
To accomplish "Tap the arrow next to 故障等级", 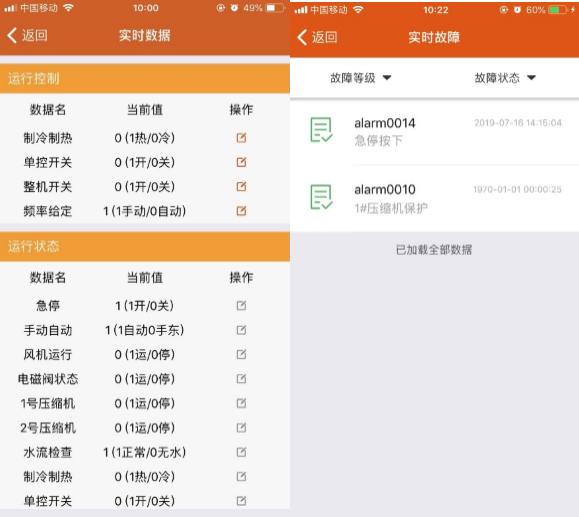I will pyautogui.click(x=387, y=78).
